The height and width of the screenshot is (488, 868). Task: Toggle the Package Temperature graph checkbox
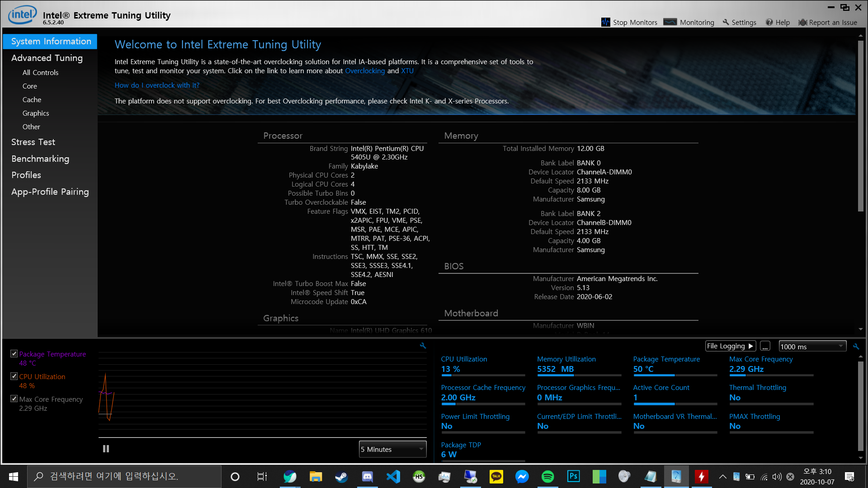click(14, 354)
